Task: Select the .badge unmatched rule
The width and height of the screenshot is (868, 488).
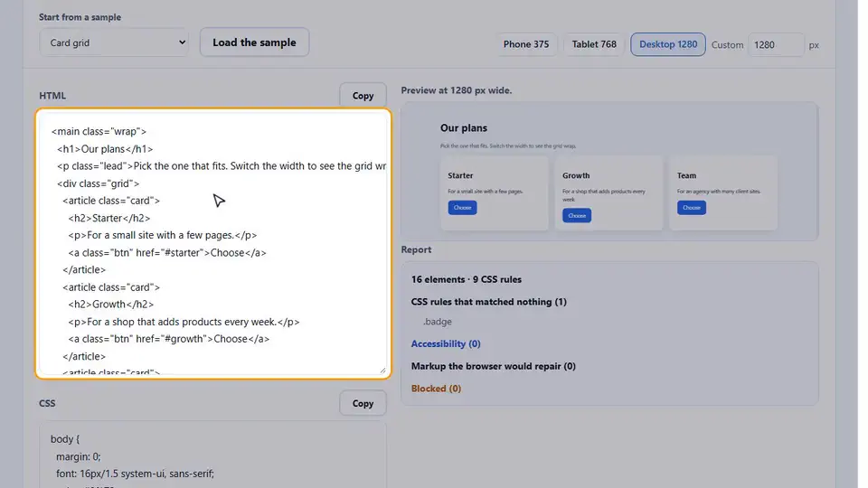Action: click(438, 322)
